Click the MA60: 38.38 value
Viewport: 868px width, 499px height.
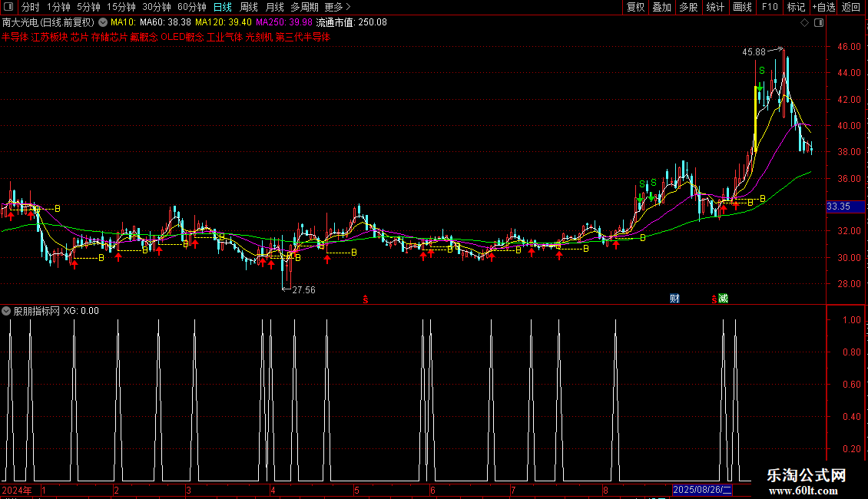[x=165, y=23]
